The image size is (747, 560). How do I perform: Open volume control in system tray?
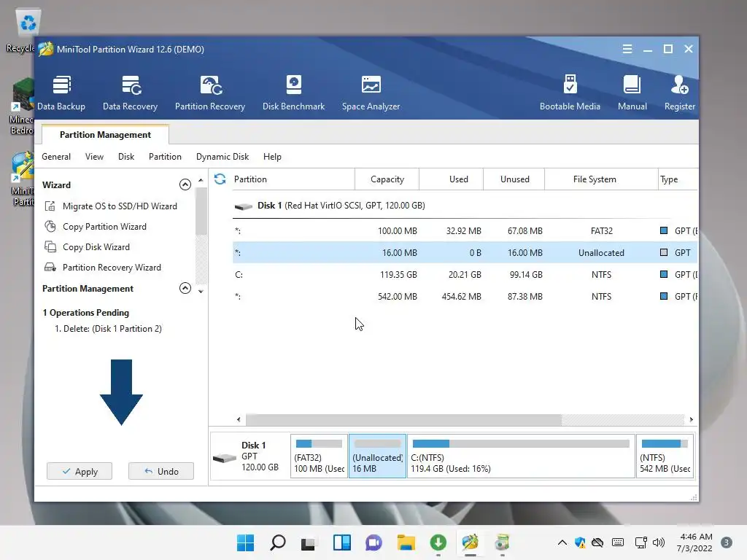click(659, 542)
